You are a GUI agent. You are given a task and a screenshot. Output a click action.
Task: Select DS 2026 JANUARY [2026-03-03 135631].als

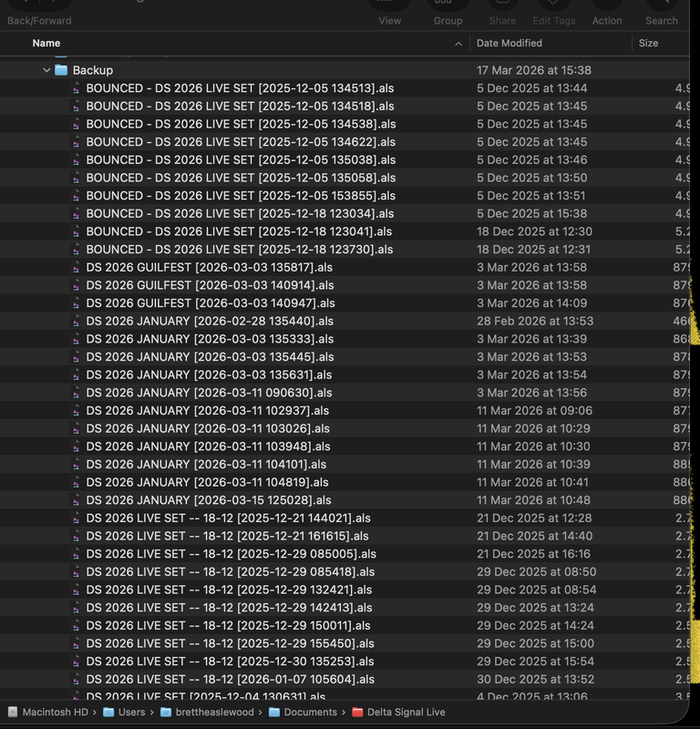[x=209, y=375]
